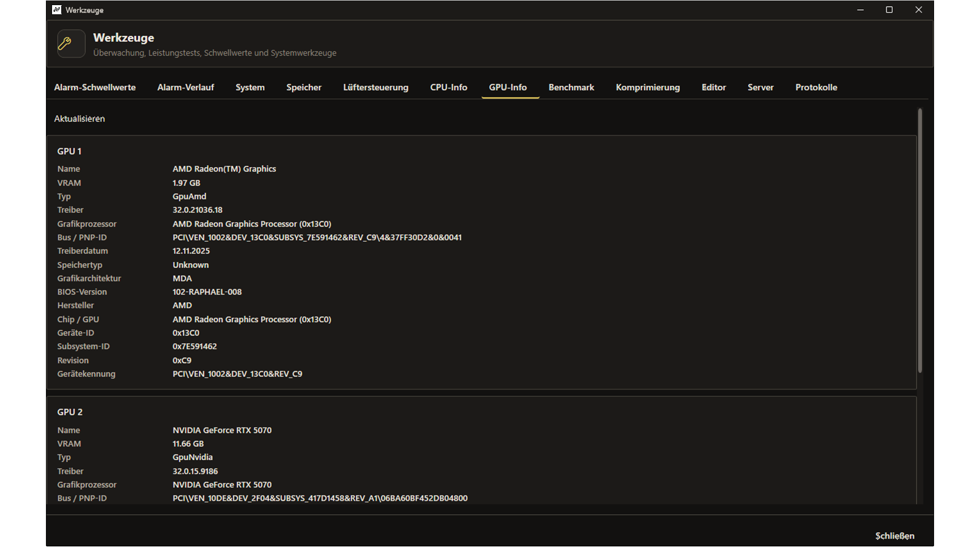980x551 pixels.
Task: Click Treiberdatum value 12.11.2025
Action: [x=191, y=251]
